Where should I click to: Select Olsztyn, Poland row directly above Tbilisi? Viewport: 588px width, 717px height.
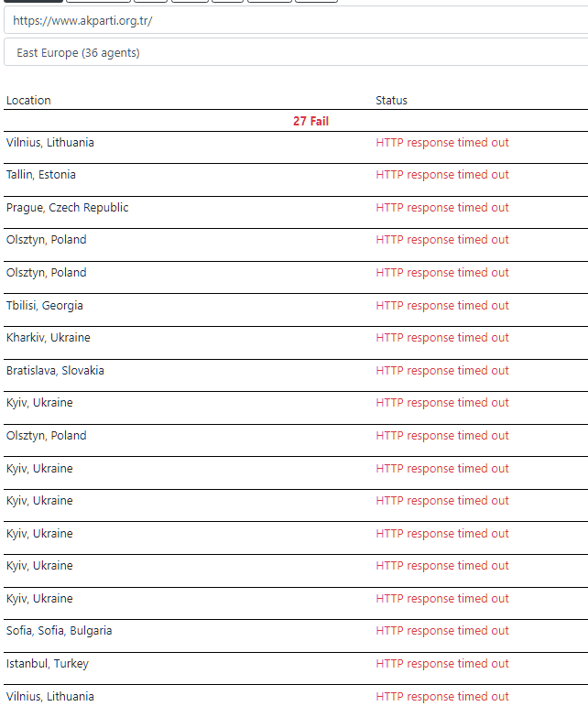tap(46, 273)
